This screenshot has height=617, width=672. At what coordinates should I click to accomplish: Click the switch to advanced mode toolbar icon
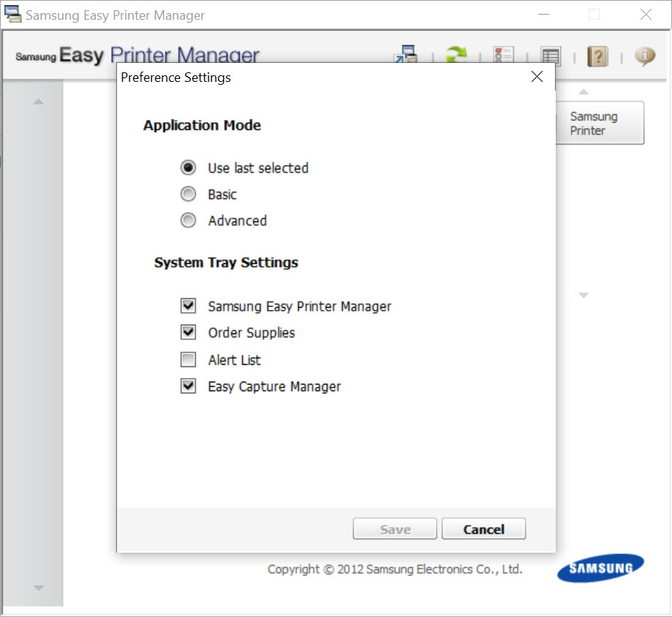point(406,54)
